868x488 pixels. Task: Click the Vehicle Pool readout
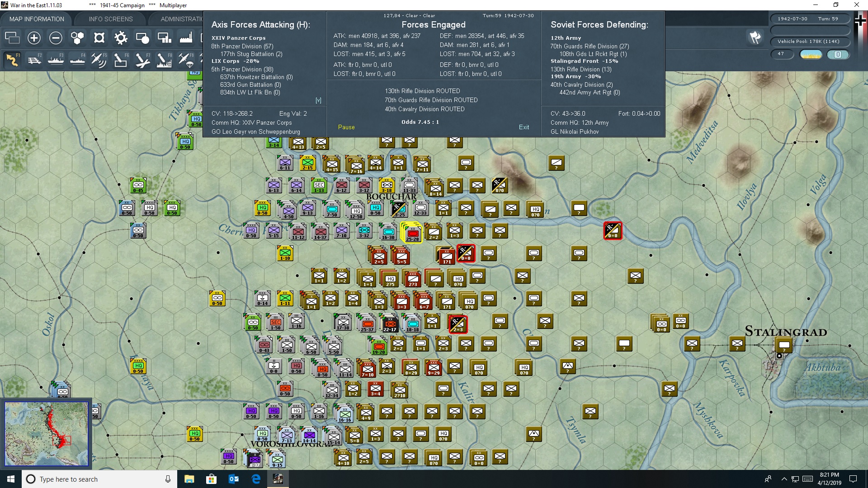[809, 42]
